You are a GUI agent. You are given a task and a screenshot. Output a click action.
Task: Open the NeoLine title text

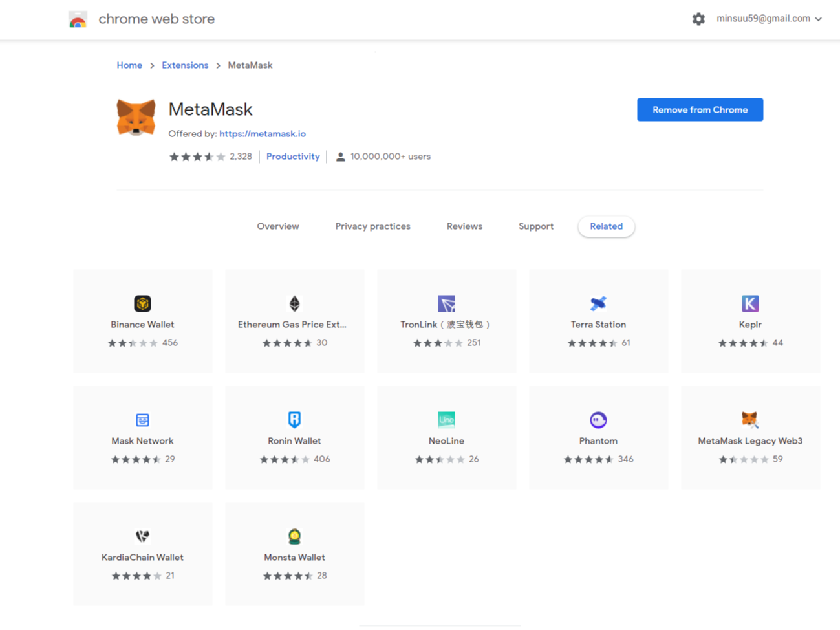pyautogui.click(x=446, y=441)
